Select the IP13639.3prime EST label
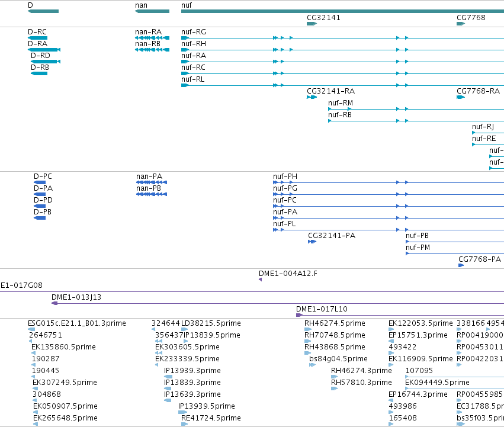This screenshot has width=504, height=427. pyautogui.click(x=192, y=394)
